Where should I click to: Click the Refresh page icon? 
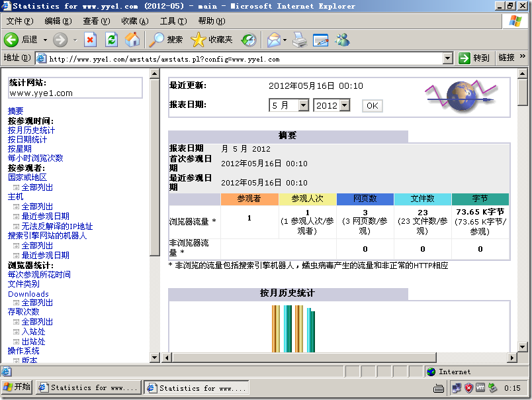(111, 40)
